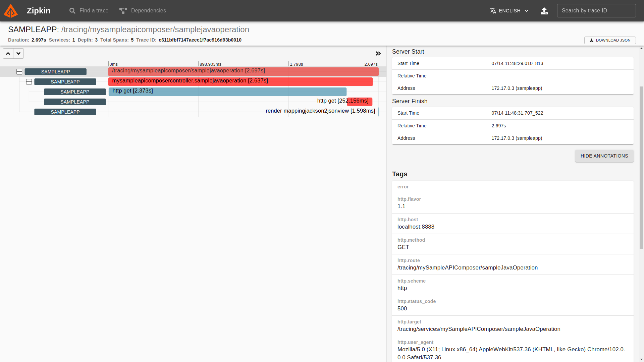Click the Find a trace magnifier icon
The image size is (644, 362).
pos(72,11)
